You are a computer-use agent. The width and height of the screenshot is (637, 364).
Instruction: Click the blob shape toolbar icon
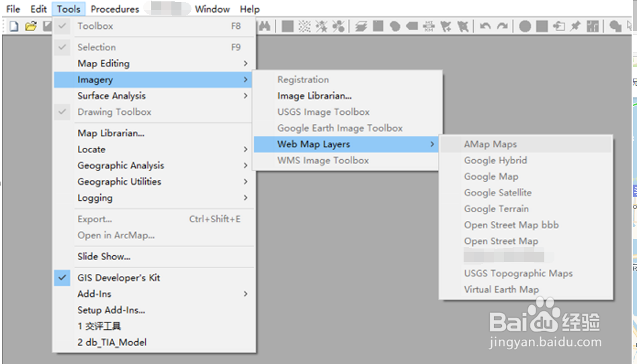(395, 26)
